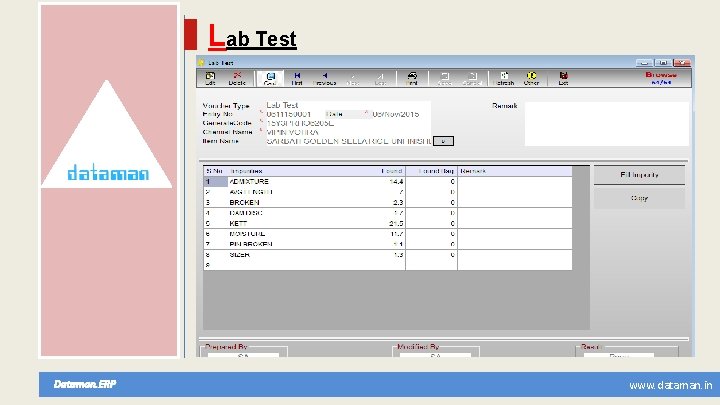Click the Copy button on the right
This screenshot has height=405, width=720.
(639, 198)
